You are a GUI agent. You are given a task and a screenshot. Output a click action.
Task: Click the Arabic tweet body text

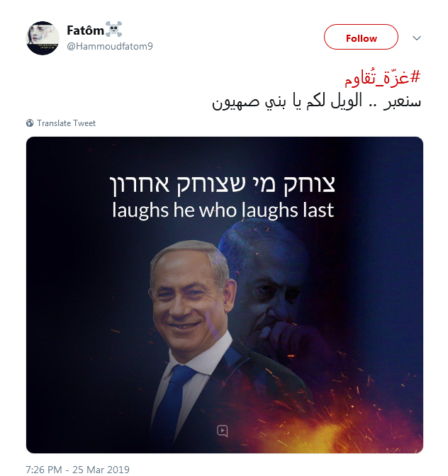tap(316, 101)
